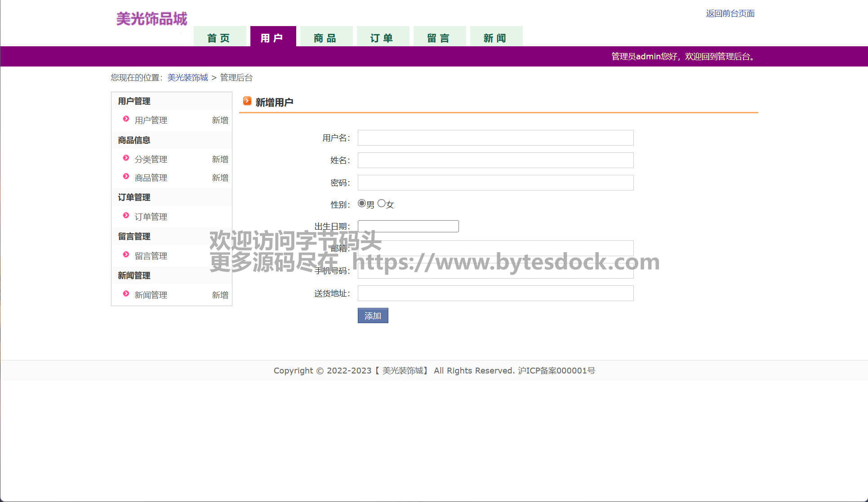
Task: Click the 出生日期 date input
Action: click(x=408, y=226)
